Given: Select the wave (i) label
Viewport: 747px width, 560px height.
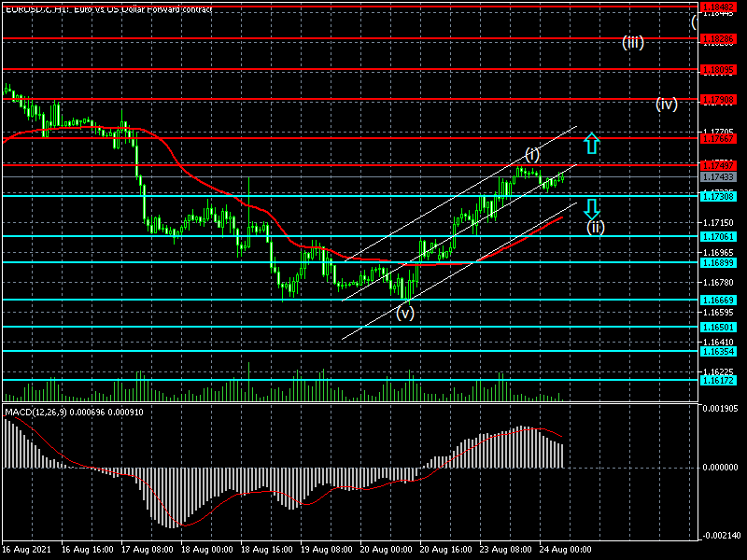Looking at the screenshot, I should [x=531, y=154].
